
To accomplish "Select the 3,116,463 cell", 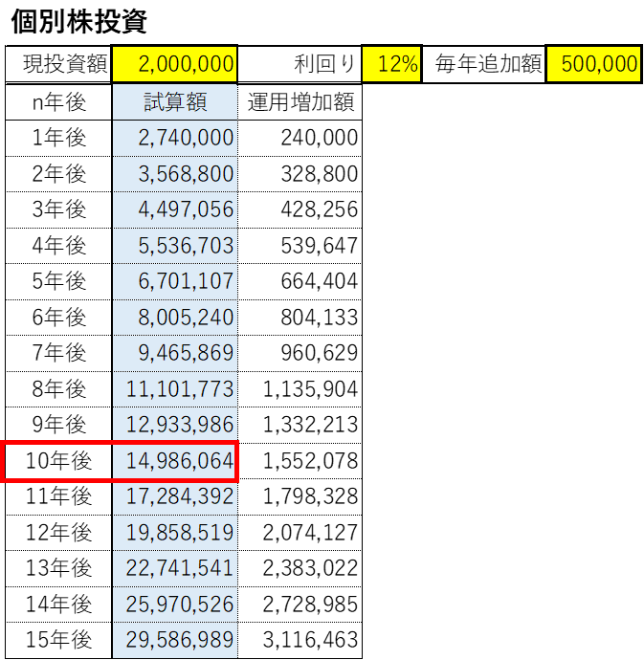I will (x=300, y=640).
